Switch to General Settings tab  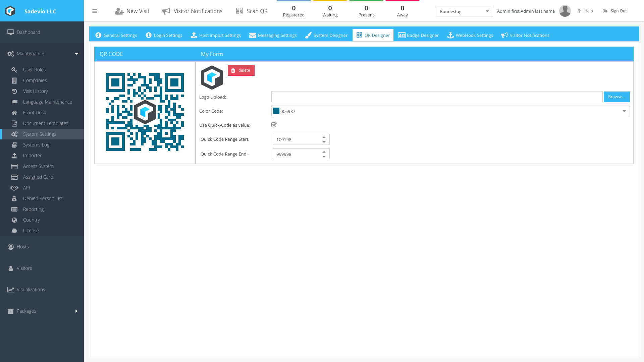(x=116, y=35)
